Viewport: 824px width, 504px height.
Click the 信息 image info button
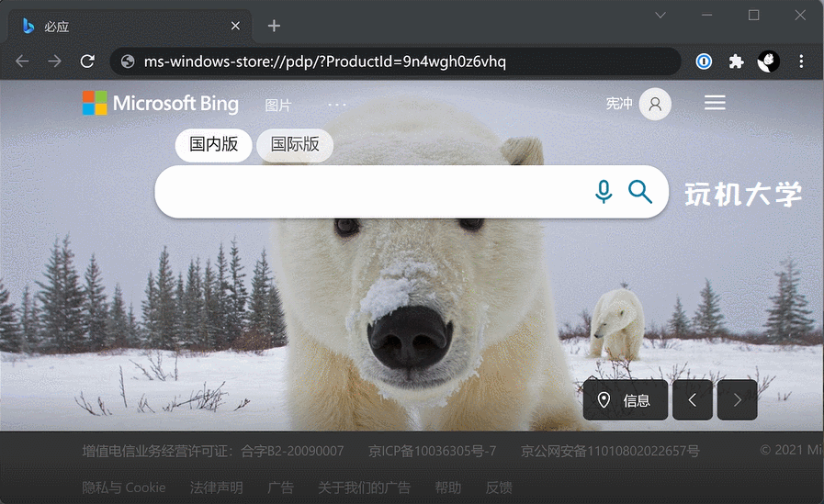[625, 400]
